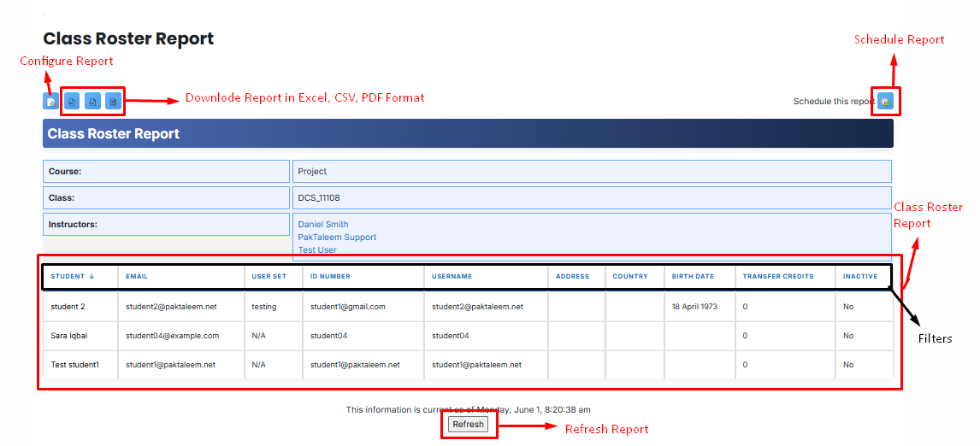Click email 'student04@example.com'
Viewport: 980px width, 446px height.
click(173, 336)
